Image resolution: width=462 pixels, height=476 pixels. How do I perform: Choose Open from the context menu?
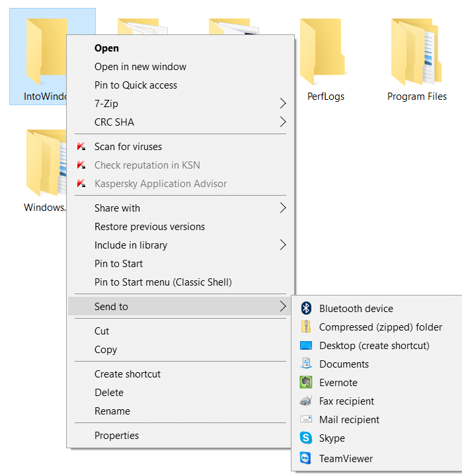pyautogui.click(x=180, y=48)
